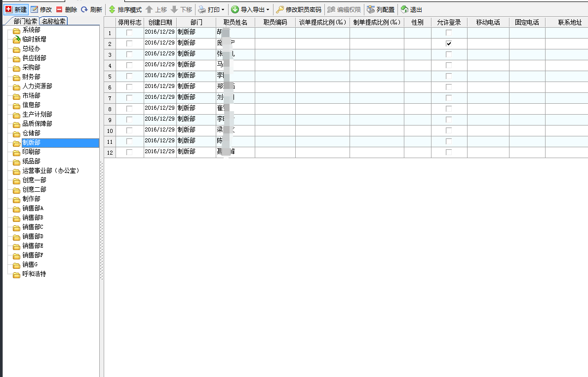The height and width of the screenshot is (377, 588).
Task: Click the 打印 printer icon
Action: click(202, 8)
